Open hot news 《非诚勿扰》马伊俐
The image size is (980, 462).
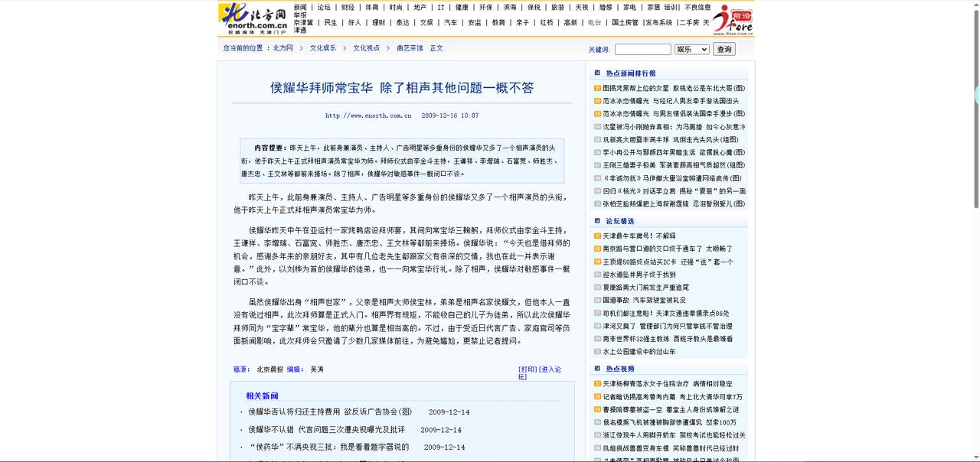[672, 178]
